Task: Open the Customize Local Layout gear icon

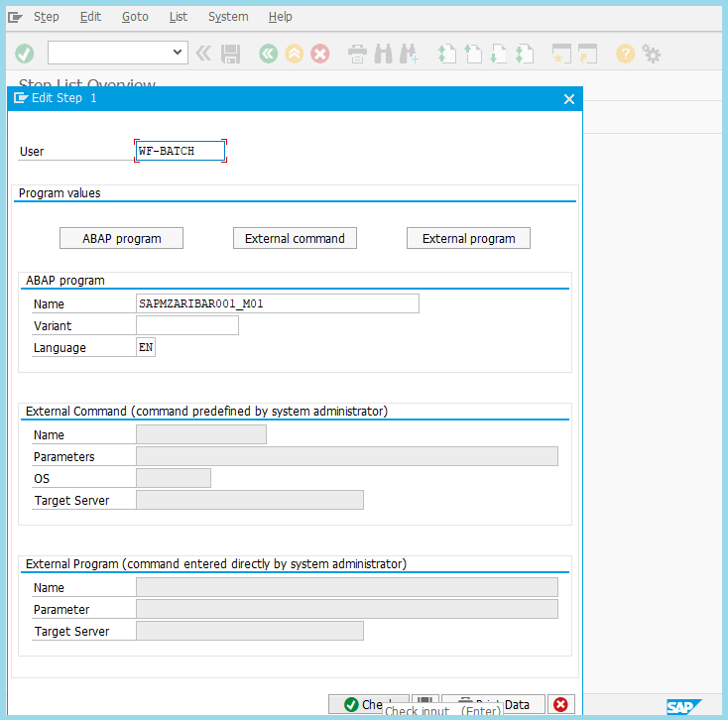Action: coord(652,54)
